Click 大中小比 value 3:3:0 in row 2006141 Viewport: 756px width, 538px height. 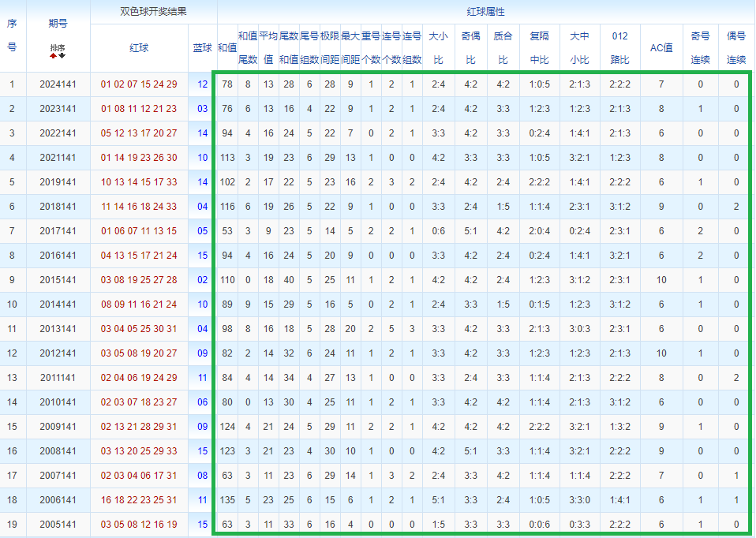tap(579, 499)
